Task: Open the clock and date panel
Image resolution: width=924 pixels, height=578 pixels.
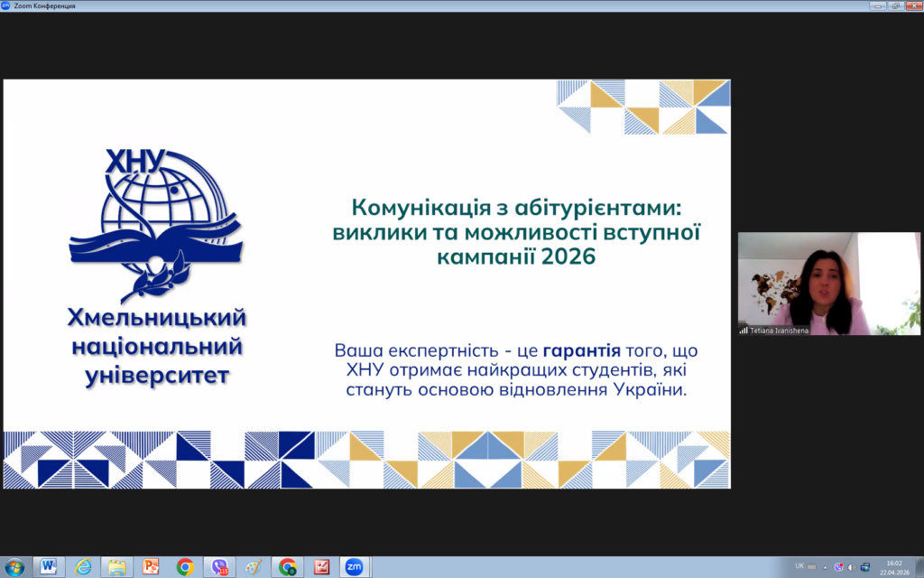Action: [893, 567]
